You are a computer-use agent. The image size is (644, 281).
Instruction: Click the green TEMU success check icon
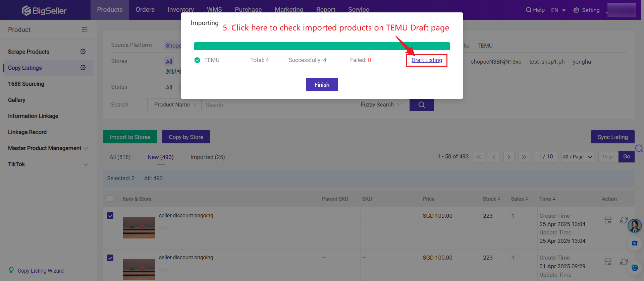(197, 60)
